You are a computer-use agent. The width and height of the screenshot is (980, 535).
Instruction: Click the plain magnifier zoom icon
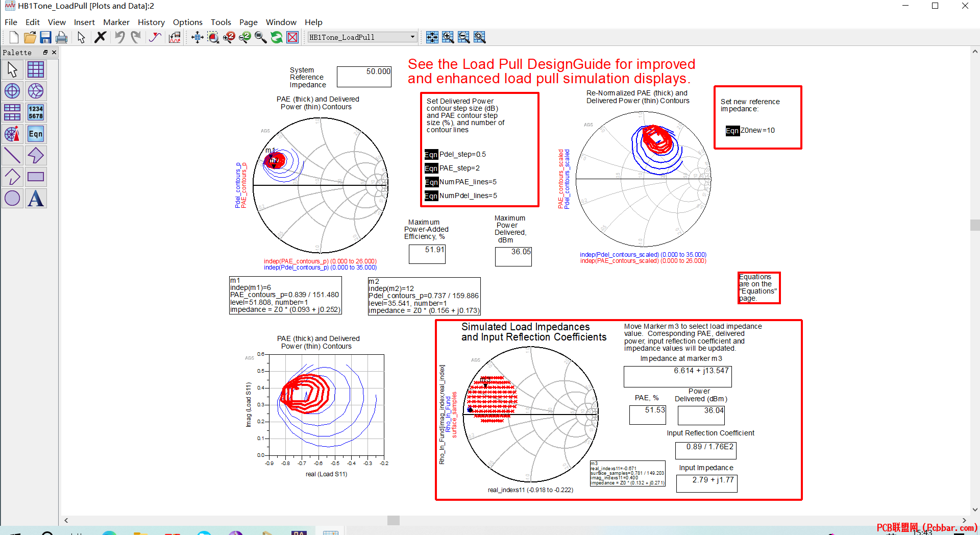pos(261,37)
